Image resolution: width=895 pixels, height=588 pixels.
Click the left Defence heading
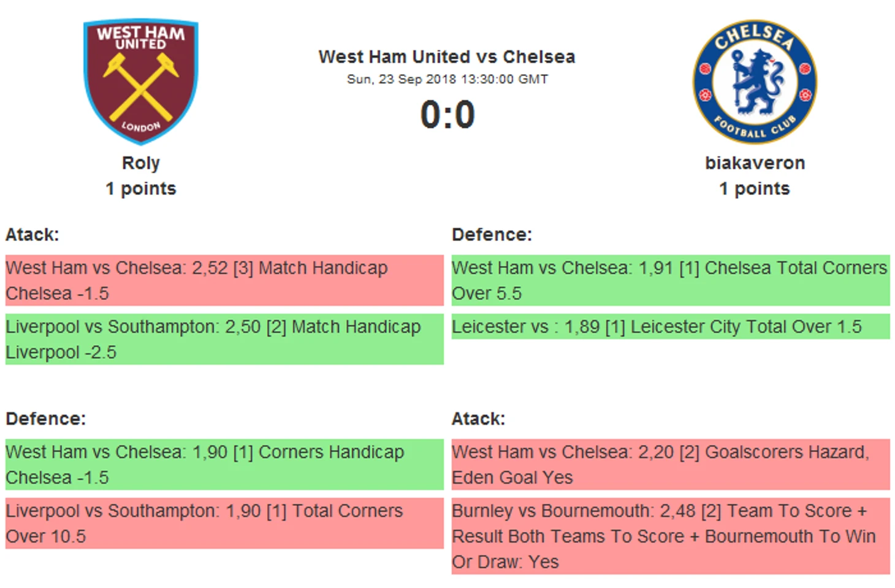[x=46, y=419]
